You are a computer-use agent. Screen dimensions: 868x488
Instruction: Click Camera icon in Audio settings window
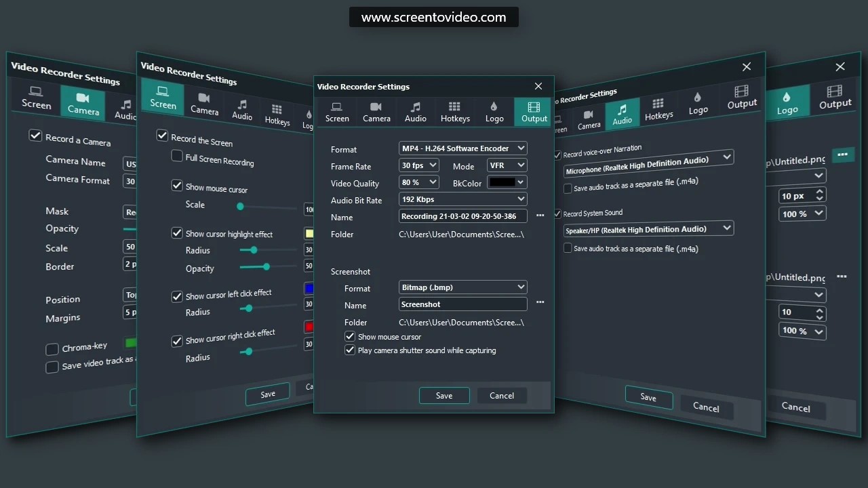pos(588,114)
